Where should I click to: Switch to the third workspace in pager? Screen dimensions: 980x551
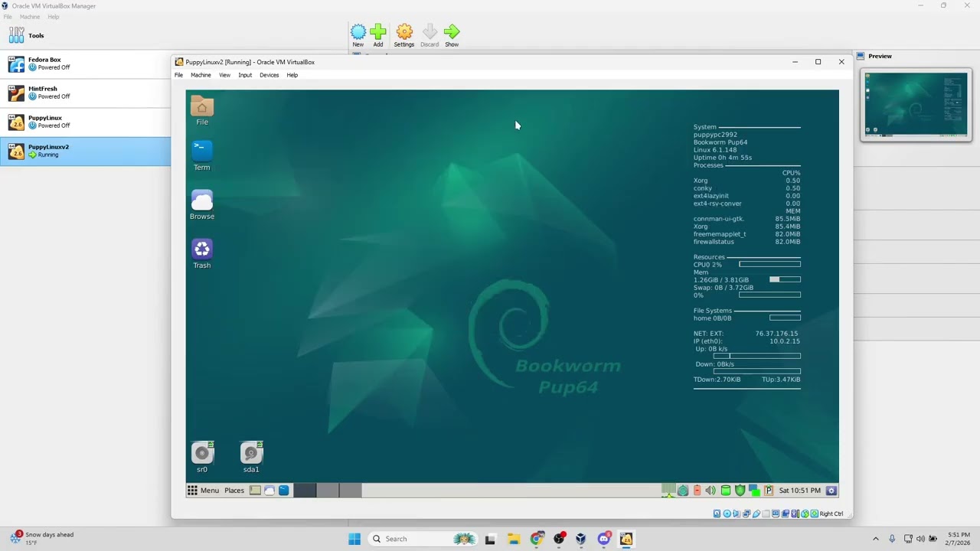click(350, 491)
